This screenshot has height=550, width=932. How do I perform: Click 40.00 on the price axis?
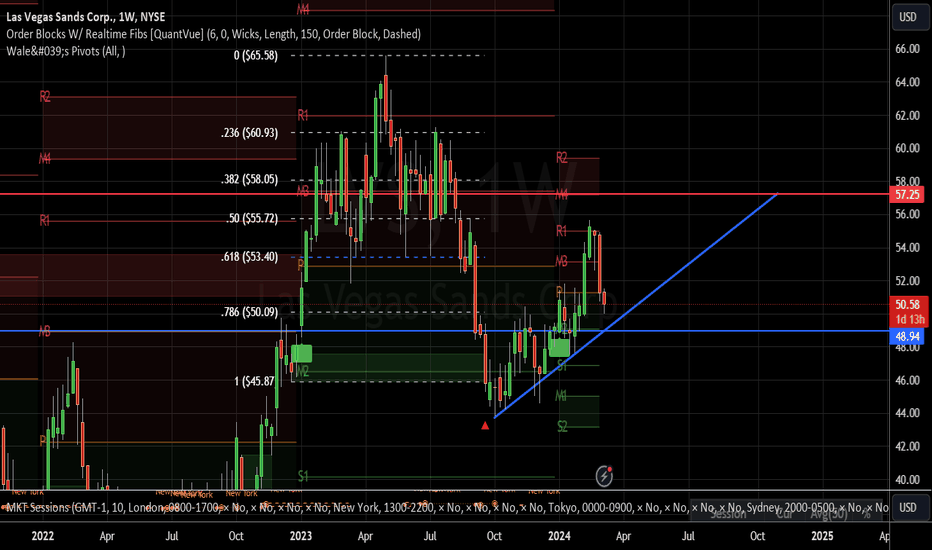point(908,479)
